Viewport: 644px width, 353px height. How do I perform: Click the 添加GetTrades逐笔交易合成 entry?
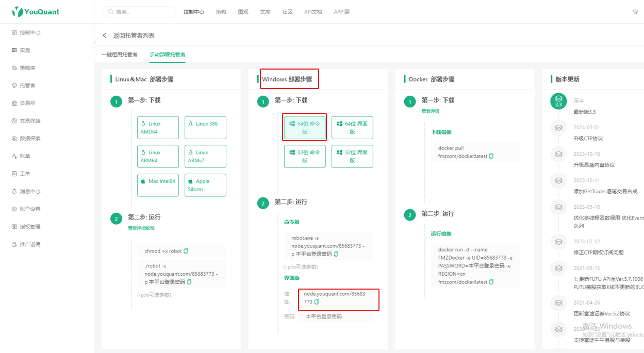[605, 192]
